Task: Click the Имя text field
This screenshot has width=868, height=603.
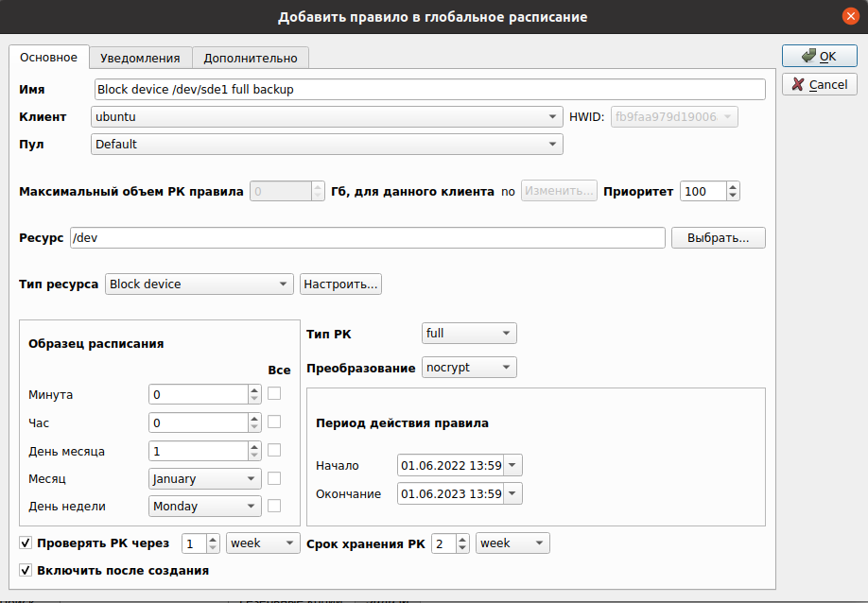Action: point(429,90)
